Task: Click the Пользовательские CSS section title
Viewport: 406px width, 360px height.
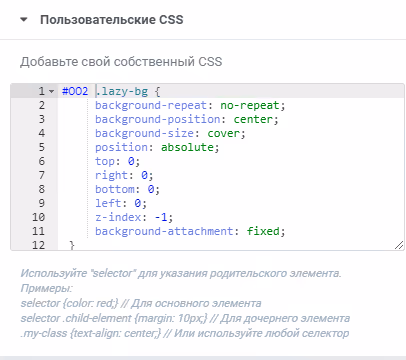Action: coord(112,20)
